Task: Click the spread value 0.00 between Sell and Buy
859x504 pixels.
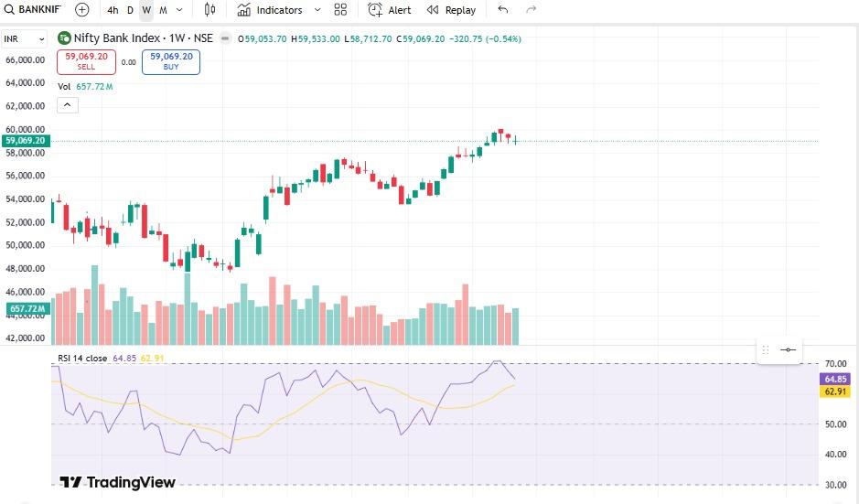Action: 129,62
